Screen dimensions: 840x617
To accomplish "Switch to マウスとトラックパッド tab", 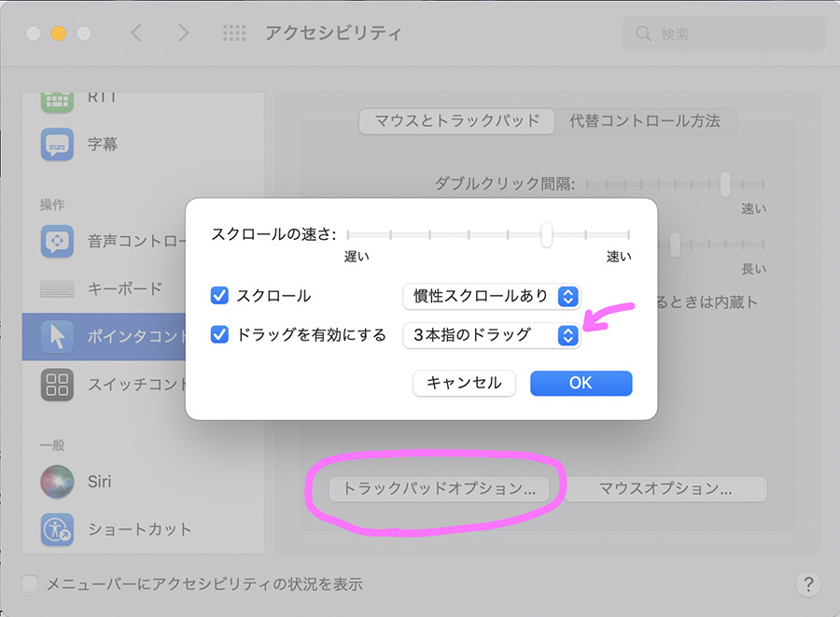I will 456,121.
